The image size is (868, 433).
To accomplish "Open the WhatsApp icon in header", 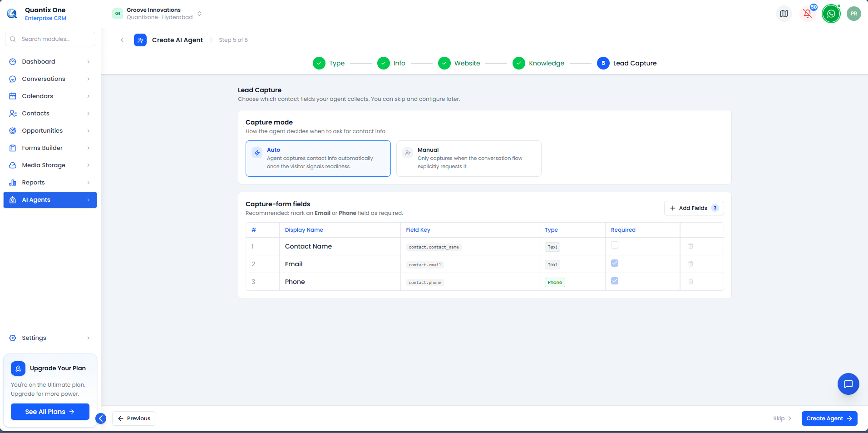I will pos(831,14).
